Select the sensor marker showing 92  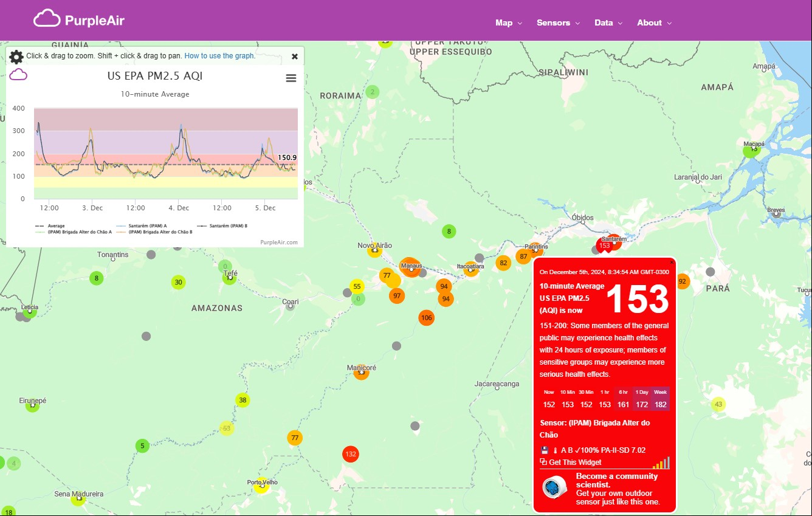(x=683, y=281)
